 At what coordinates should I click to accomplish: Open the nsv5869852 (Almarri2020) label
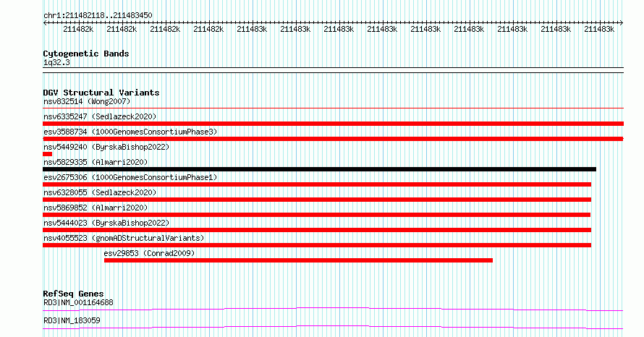[x=96, y=208]
